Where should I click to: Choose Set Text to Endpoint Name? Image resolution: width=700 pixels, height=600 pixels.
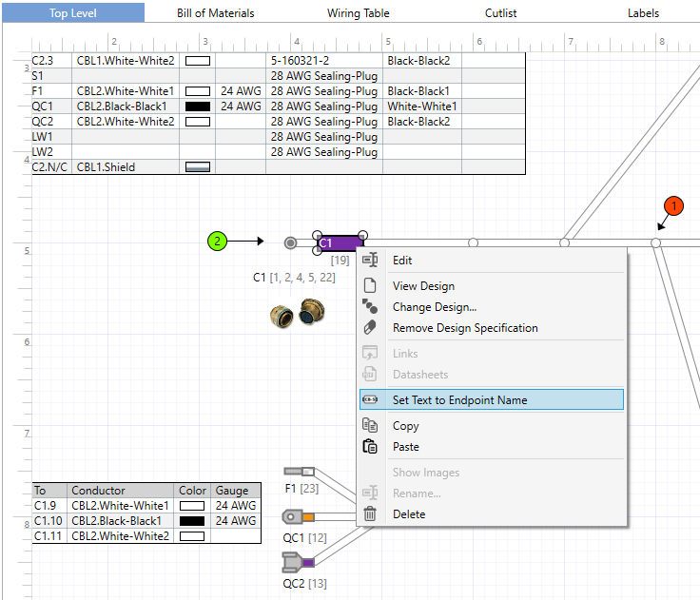tap(492, 399)
